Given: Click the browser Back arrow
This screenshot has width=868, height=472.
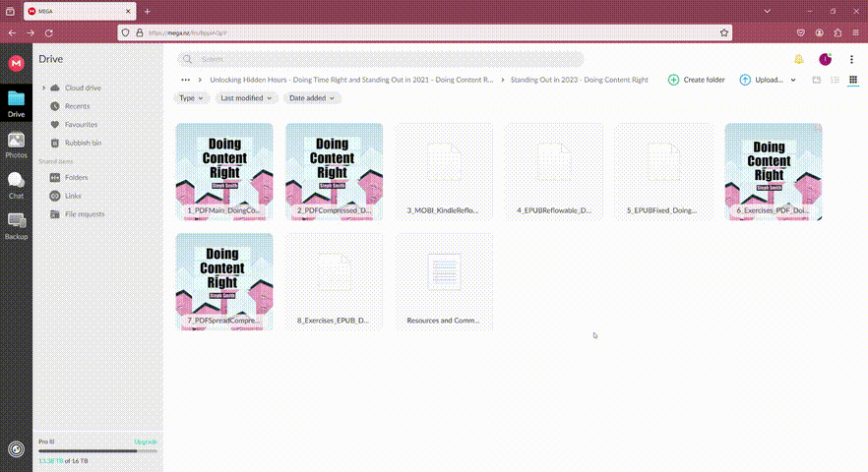Looking at the screenshot, I should [x=12, y=33].
